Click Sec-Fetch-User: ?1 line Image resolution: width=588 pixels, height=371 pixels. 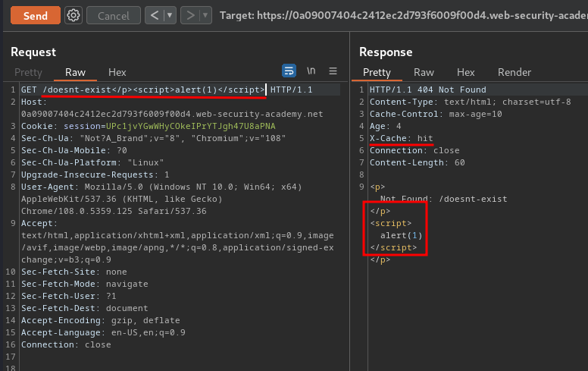coord(69,296)
